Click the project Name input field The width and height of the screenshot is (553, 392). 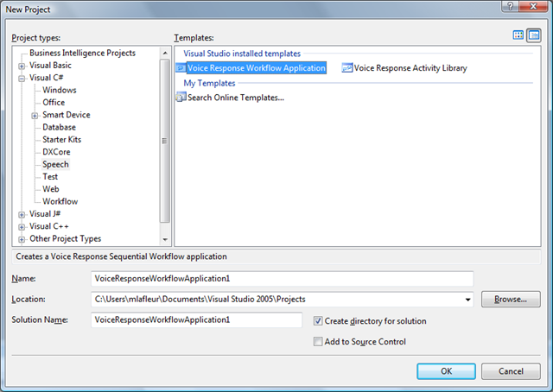[x=283, y=279]
